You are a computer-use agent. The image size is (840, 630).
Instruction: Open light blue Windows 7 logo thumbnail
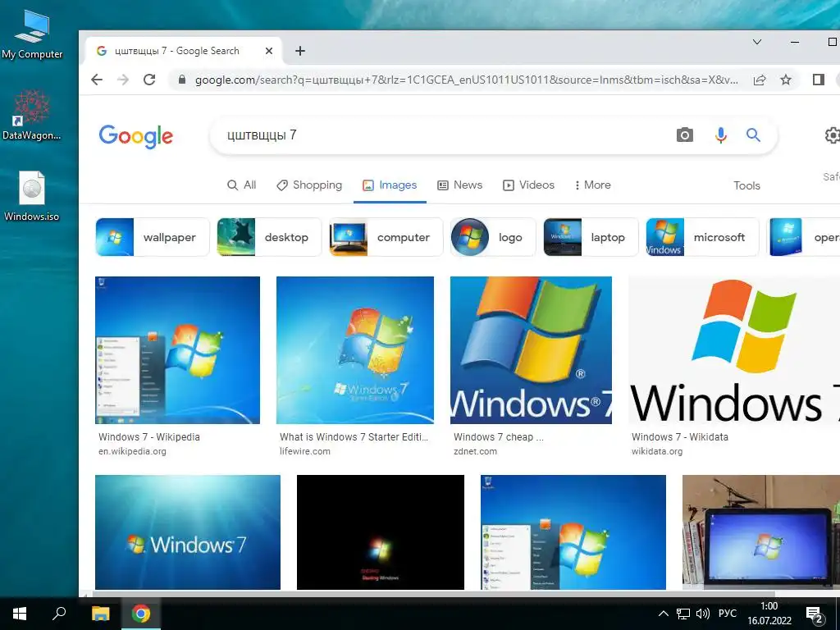(188, 532)
